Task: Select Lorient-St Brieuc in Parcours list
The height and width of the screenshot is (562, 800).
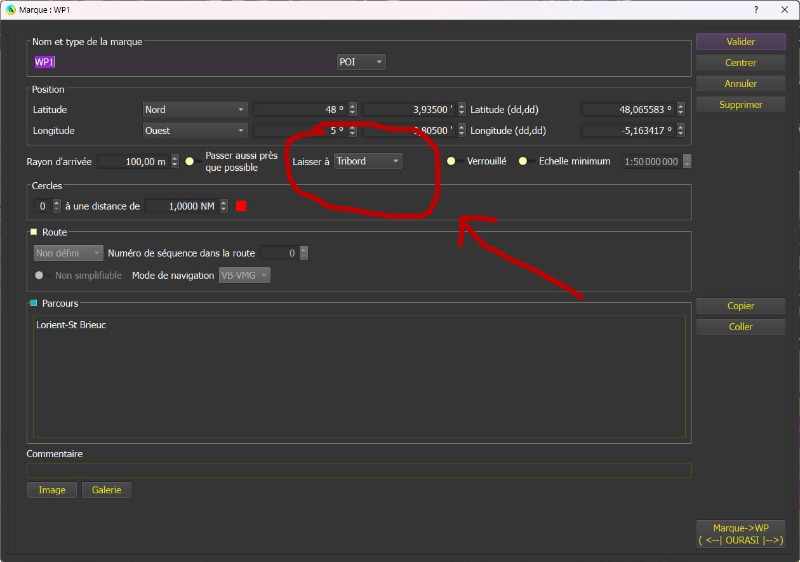Action: pos(71,325)
